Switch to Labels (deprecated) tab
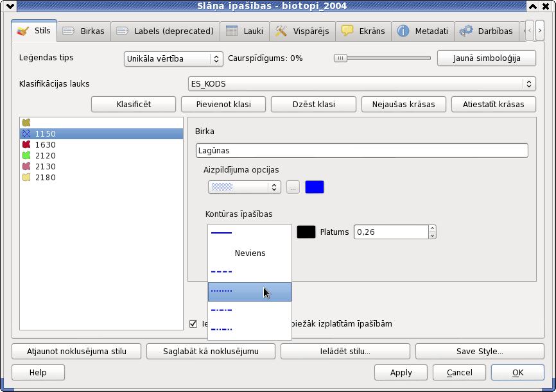Image resolution: width=556 pixels, height=392 pixels. click(x=165, y=31)
